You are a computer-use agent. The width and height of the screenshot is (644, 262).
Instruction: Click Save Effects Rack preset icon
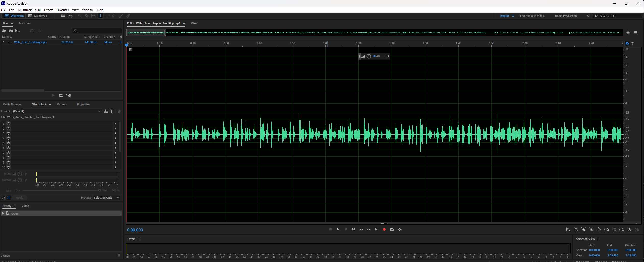(x=106, y=111)
